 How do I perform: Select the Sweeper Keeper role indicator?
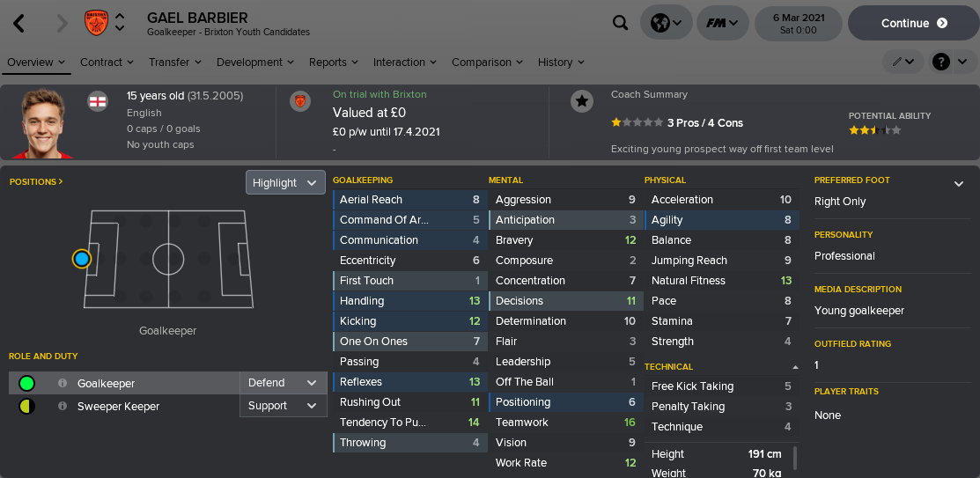point(26,406)
